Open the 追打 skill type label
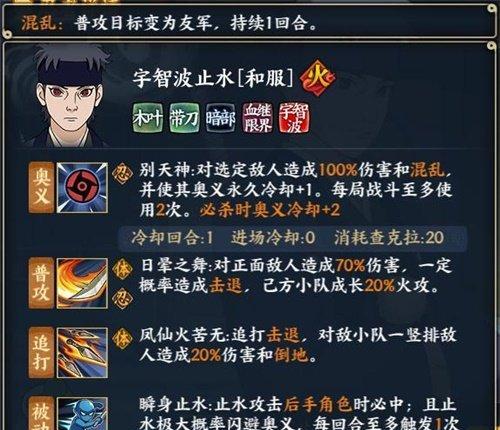Screen dimensions: 500x430 click(41, 352)
